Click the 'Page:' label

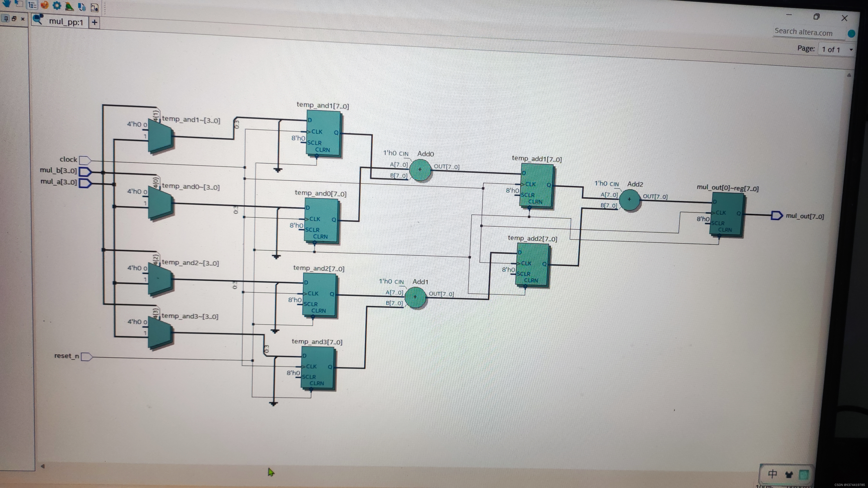806,48
